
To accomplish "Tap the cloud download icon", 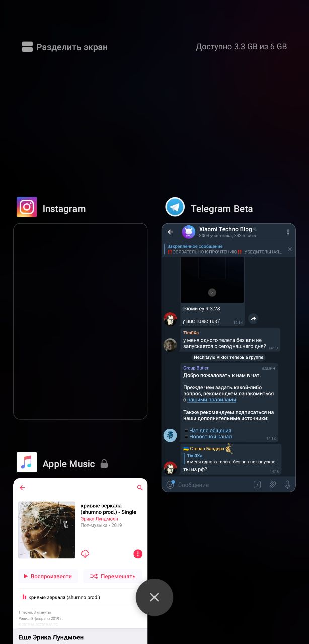I will click(85, 554).
